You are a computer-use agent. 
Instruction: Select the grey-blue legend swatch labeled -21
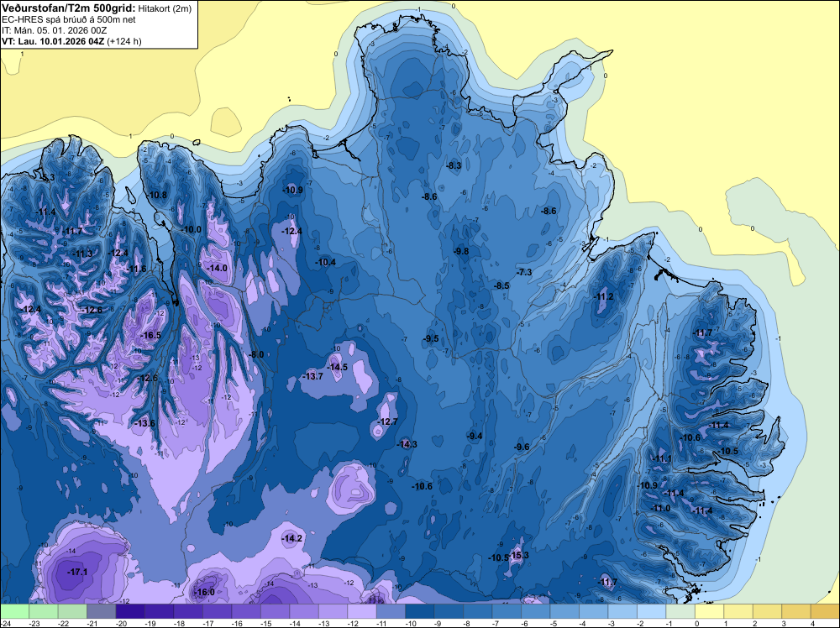click(x=102, y=611)
